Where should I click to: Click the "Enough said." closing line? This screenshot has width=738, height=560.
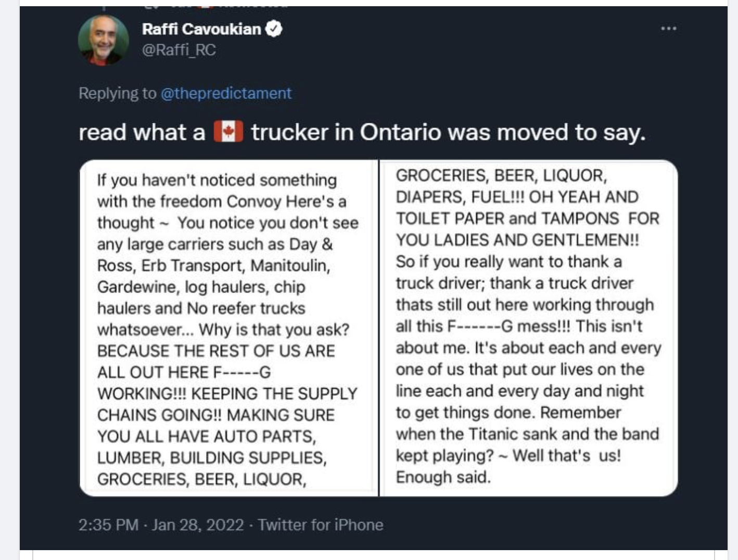coord(443,477)
